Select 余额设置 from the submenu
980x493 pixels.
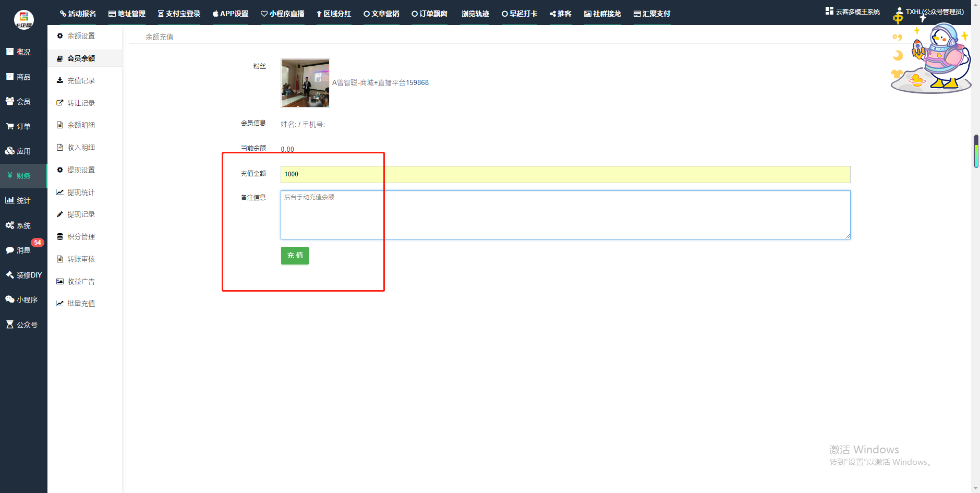click(81, 36)
